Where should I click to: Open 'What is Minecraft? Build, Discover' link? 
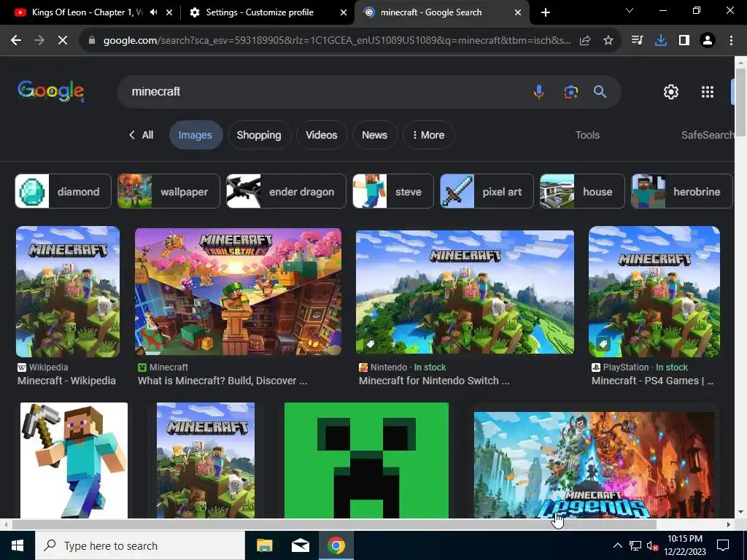point(222,381)
